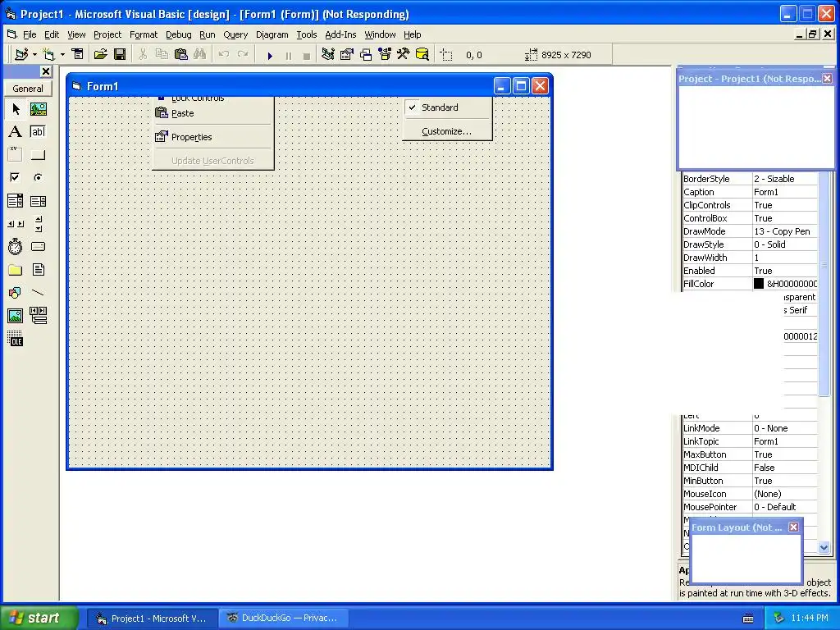Click the Paste icon in the toolbar
This screenshot has width=840, height=630.
(181, 55)
